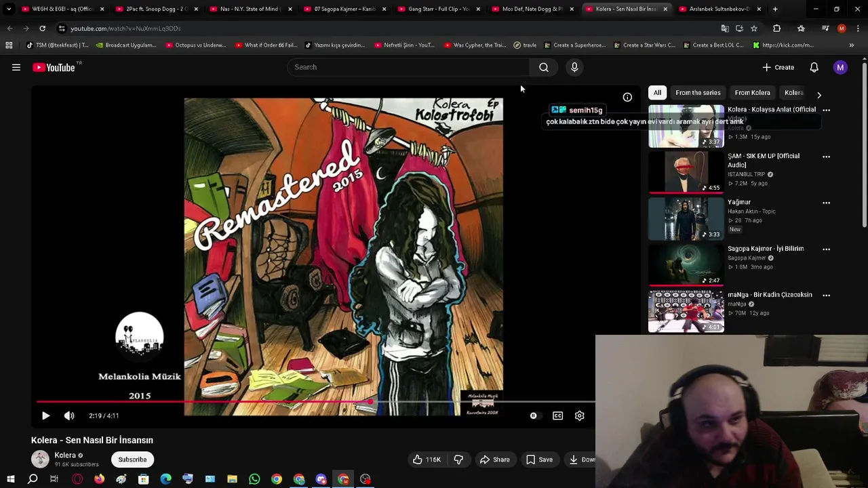This screenshot has width=868, height=488.
Task: Open the Kolera channel name link
Action: point(65,455)
